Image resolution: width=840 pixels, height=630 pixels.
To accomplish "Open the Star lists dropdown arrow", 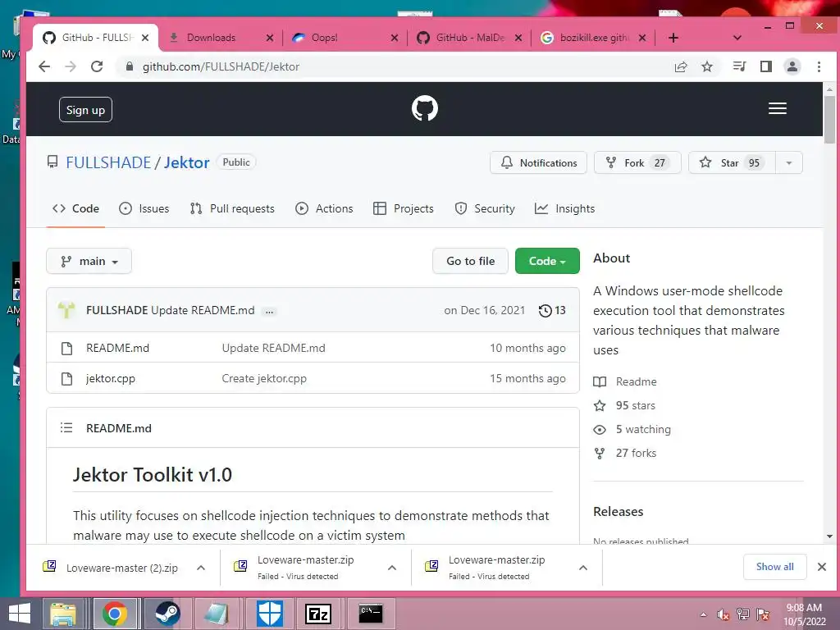I will [788, 163].
